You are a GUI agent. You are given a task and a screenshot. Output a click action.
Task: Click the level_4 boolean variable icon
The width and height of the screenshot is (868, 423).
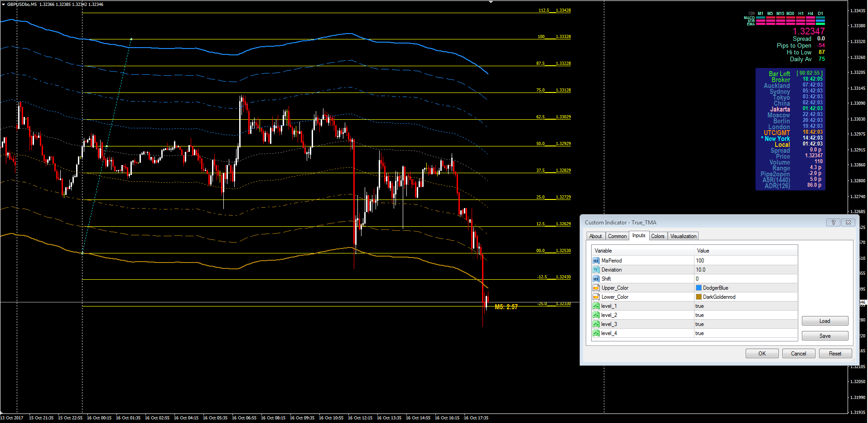pyautogui.click(x=596, y=333)
